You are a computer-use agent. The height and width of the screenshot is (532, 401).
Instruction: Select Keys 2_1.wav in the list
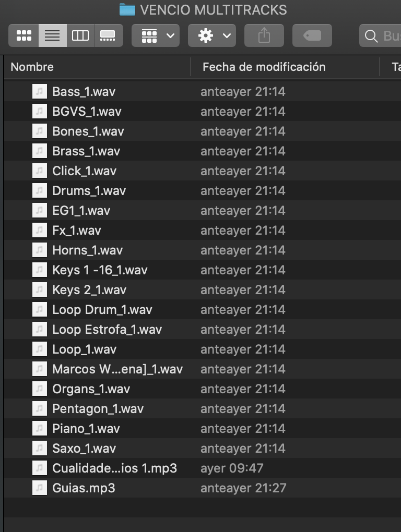89,290
